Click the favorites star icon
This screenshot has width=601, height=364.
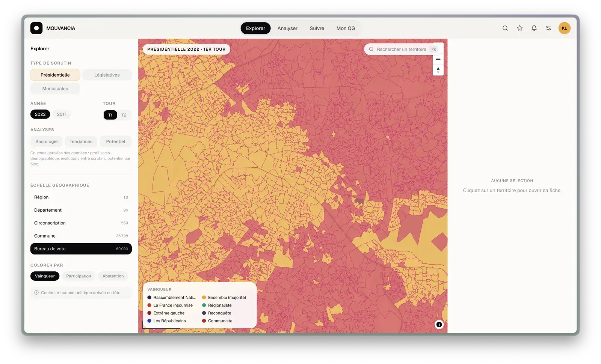519,28
